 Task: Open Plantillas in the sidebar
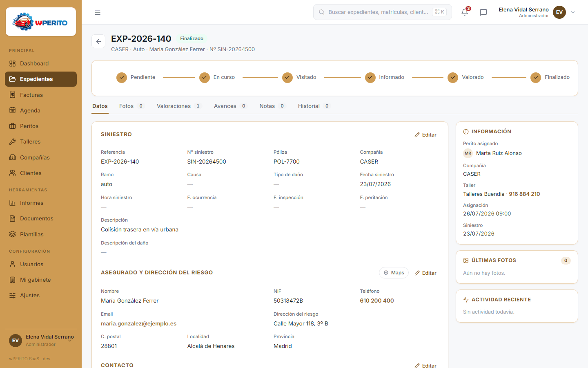[41, 234]
